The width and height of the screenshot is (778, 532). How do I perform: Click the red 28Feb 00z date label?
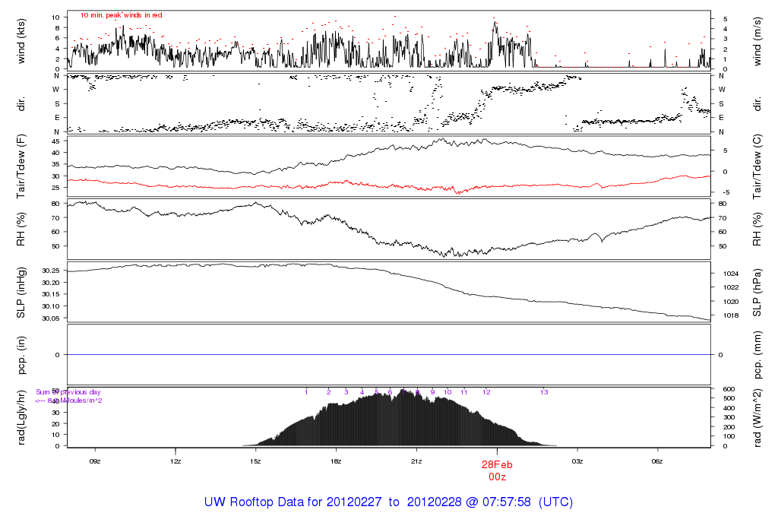pos(497,470)
